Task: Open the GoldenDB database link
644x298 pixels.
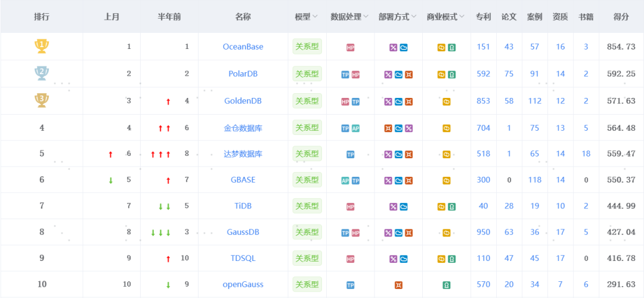Action: (x=243, y=101)
